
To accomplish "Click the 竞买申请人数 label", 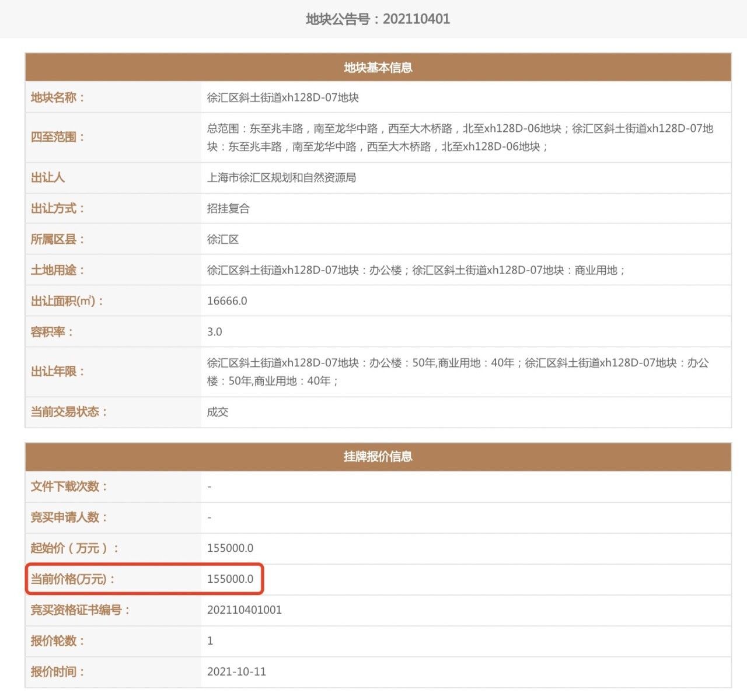I will (69, 517).
